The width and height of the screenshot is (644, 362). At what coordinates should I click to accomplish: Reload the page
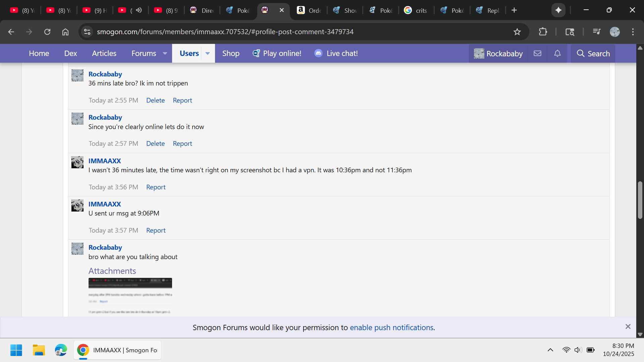[x=47, y=32]
